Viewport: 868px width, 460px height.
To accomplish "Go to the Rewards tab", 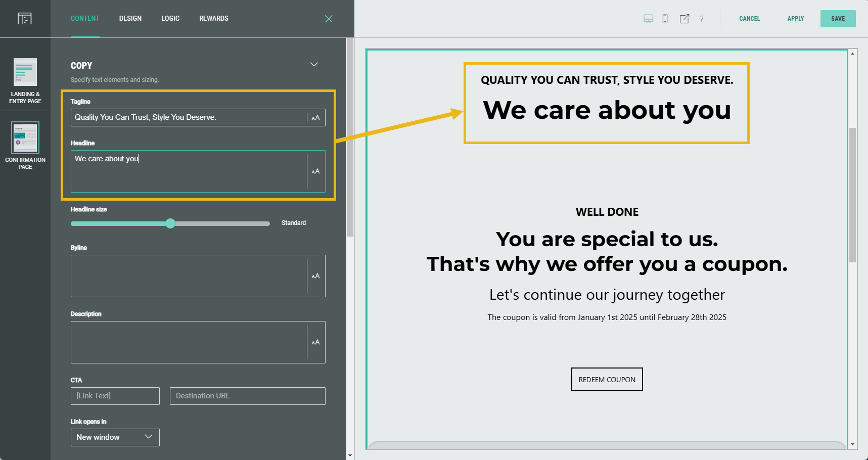I will 213,19.
